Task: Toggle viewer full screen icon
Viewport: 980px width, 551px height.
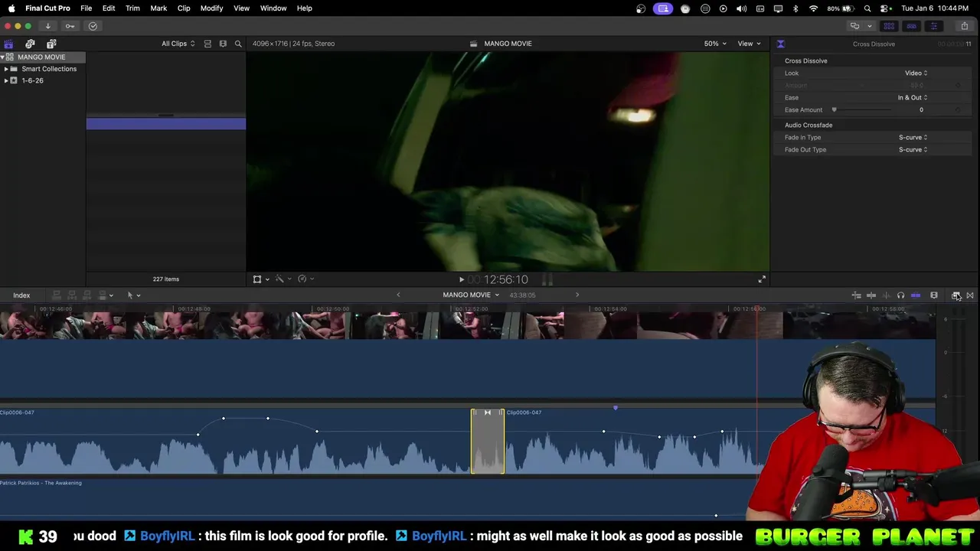Action: coord(762,279)
